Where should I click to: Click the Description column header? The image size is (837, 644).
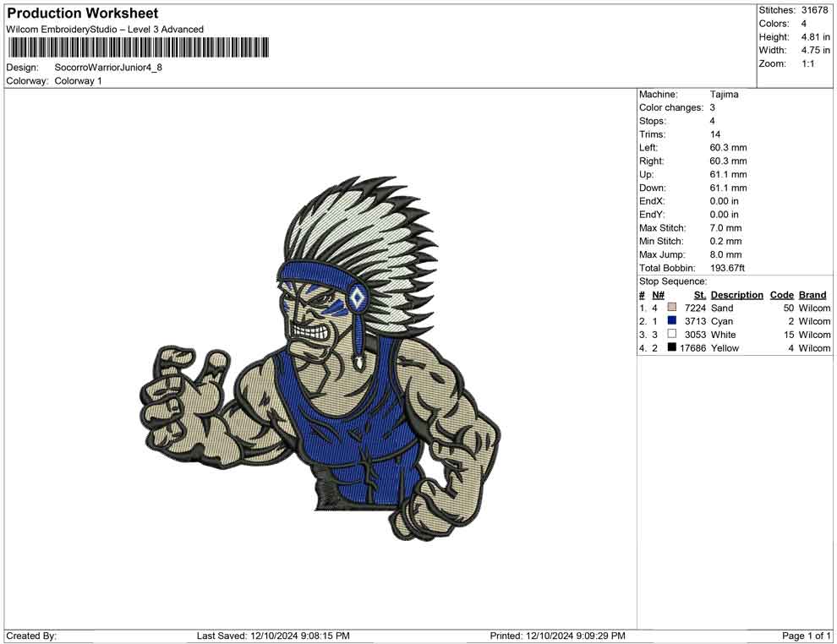pyautogui.click(x=737, y=295)
